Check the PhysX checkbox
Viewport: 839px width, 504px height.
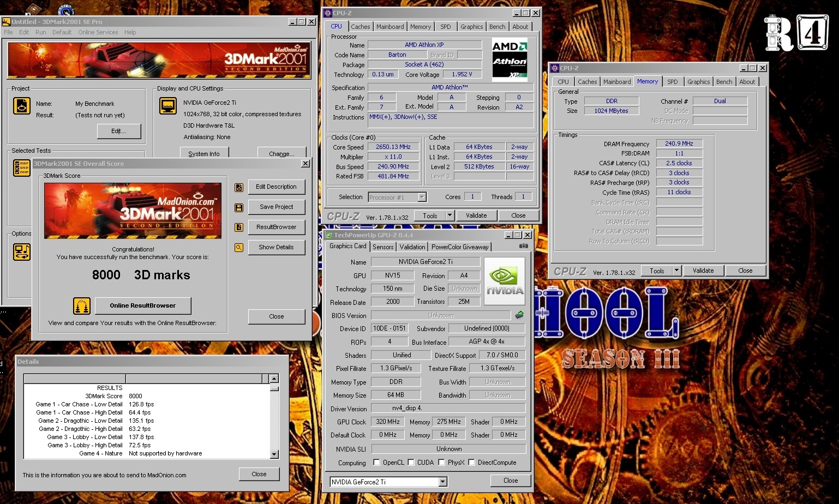coord(441,463)
